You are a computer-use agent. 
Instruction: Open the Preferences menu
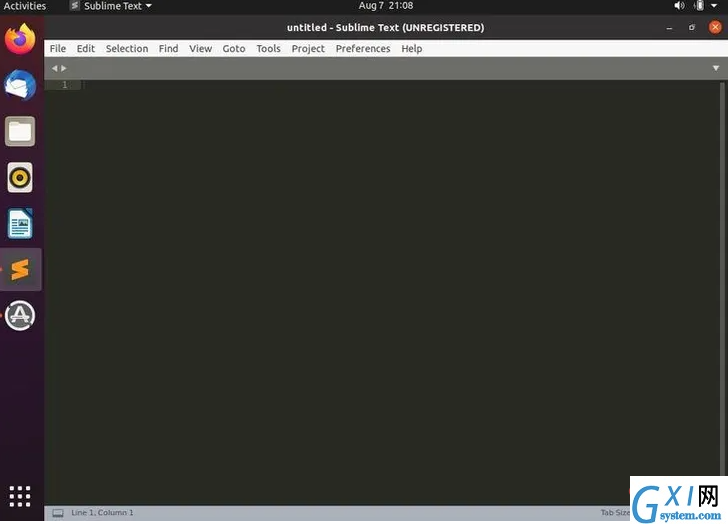pos(363,49)
